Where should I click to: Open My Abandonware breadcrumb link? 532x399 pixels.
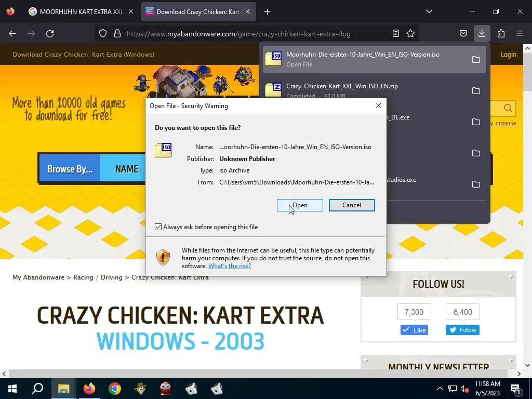(38, 277)
